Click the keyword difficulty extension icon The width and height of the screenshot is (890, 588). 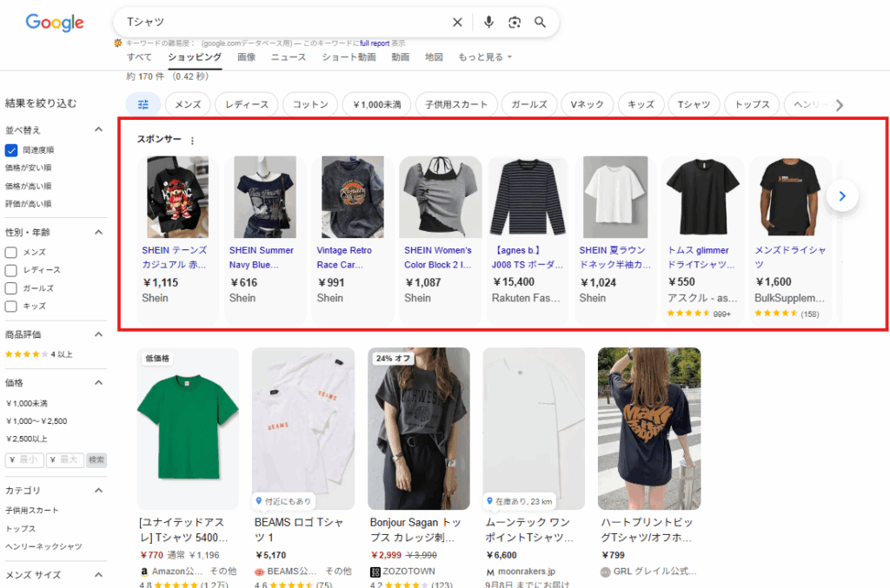(x=118, y=43)
